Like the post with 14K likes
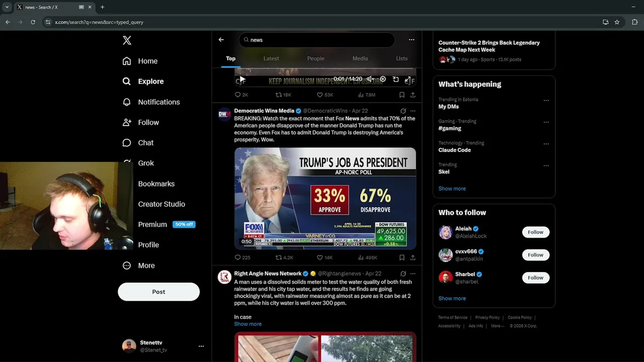The height and width of the screenshot is (362, 644). point(325,257)
